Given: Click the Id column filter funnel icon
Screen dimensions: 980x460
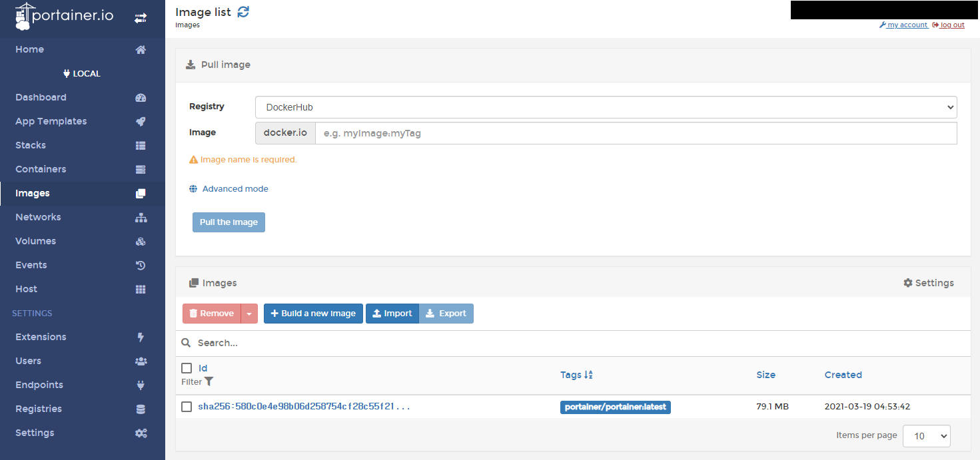Looking at the screenshot, I should (x=209, y=381).
